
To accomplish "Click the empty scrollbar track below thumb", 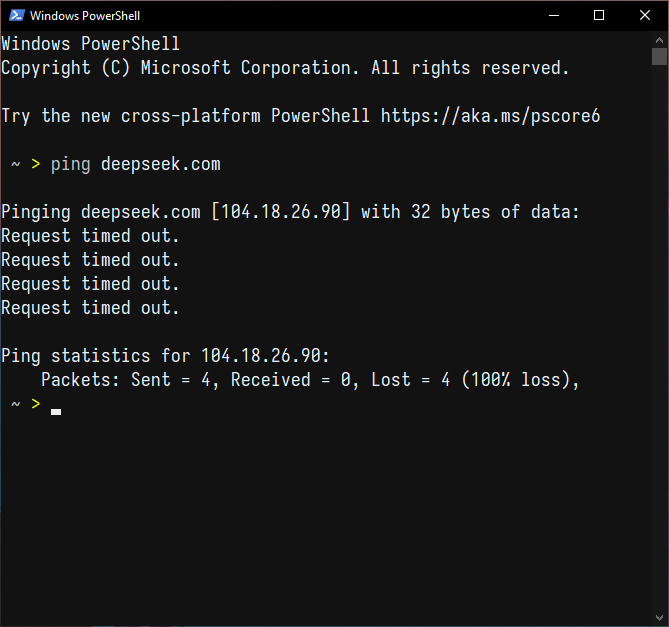I will pyautogui.click(x=659, y=337).
